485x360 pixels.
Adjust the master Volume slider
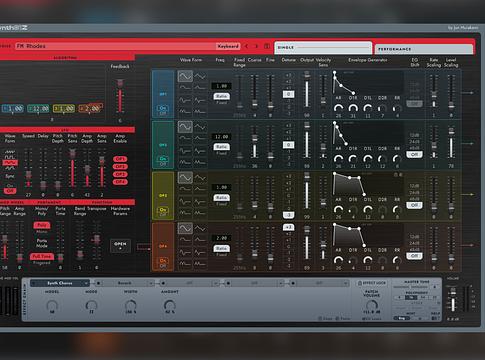point(453,300)
